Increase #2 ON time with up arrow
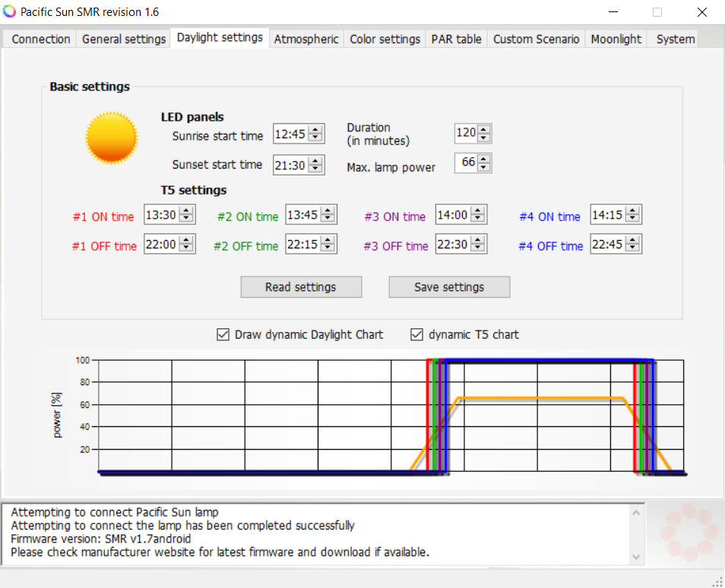 [x=328, y=210]
